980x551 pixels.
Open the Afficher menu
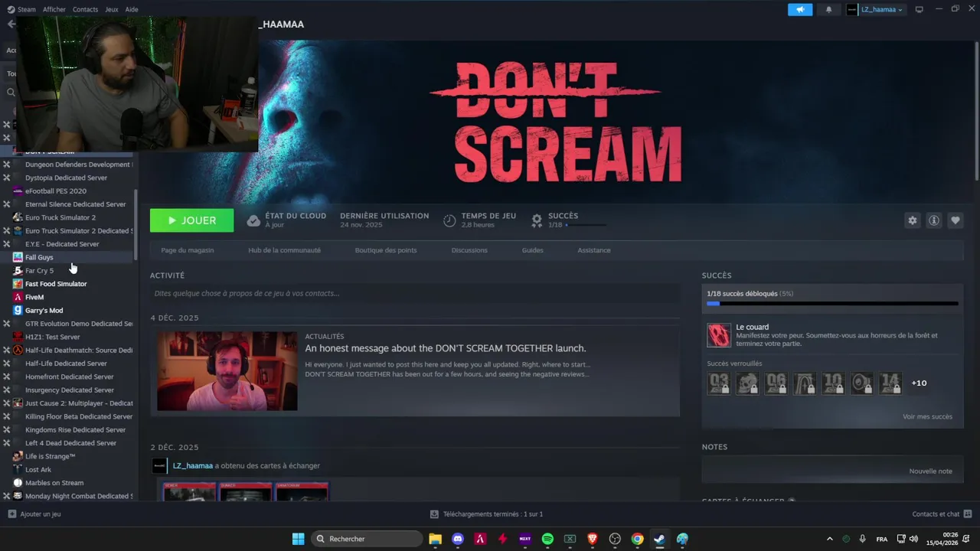pyautogui.click(x=54, y=9)
